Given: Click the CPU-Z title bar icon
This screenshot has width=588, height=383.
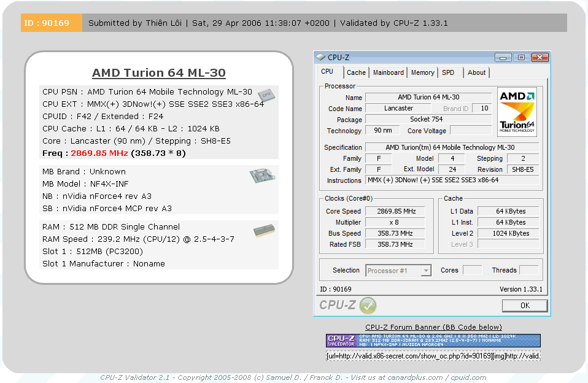Looking at the screenshot, I should tap(320, 58).
